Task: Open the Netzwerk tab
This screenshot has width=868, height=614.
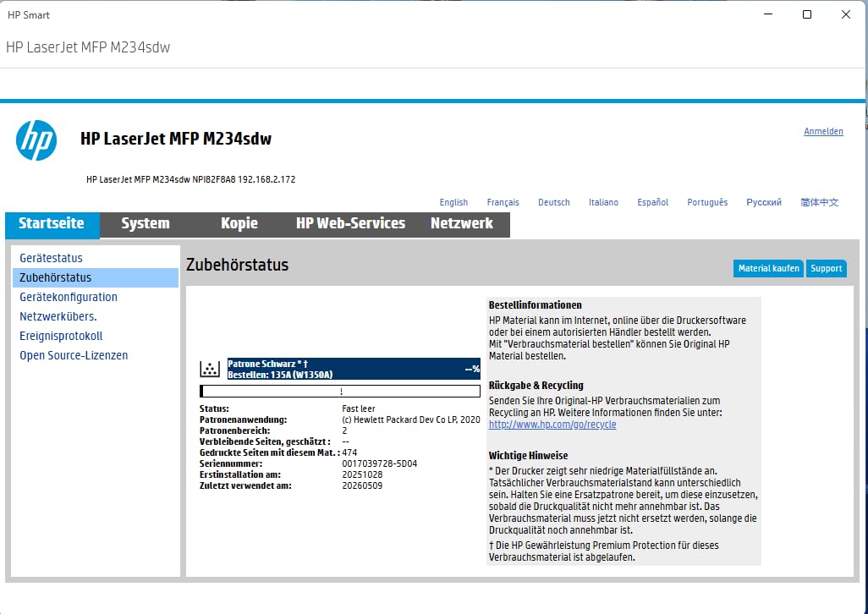Action: pos(462,223)
